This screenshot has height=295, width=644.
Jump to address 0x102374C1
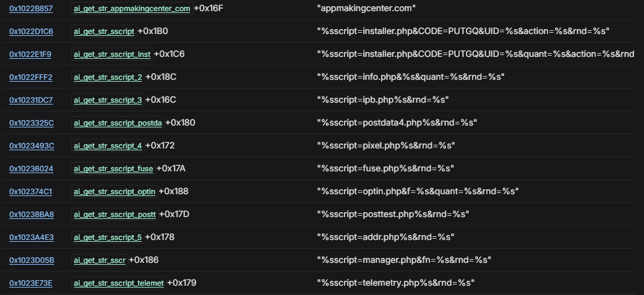[x=31, y=192]
